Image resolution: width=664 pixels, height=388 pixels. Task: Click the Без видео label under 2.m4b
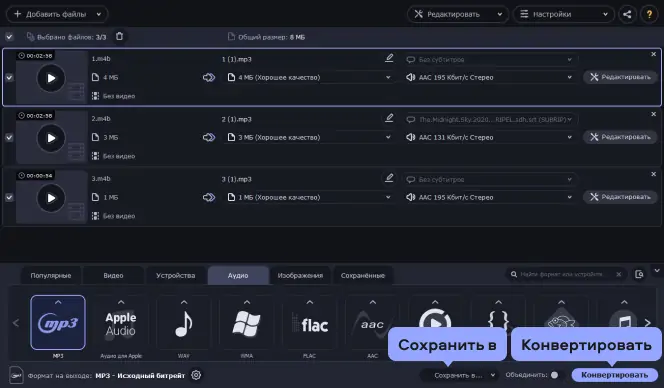coord(119,156)
